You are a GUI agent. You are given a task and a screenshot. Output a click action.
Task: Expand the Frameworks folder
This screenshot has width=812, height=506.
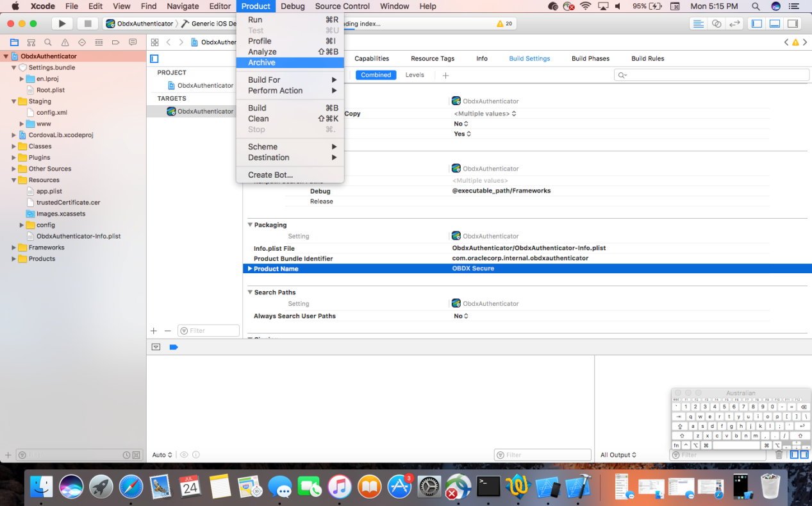coord(13,248)
